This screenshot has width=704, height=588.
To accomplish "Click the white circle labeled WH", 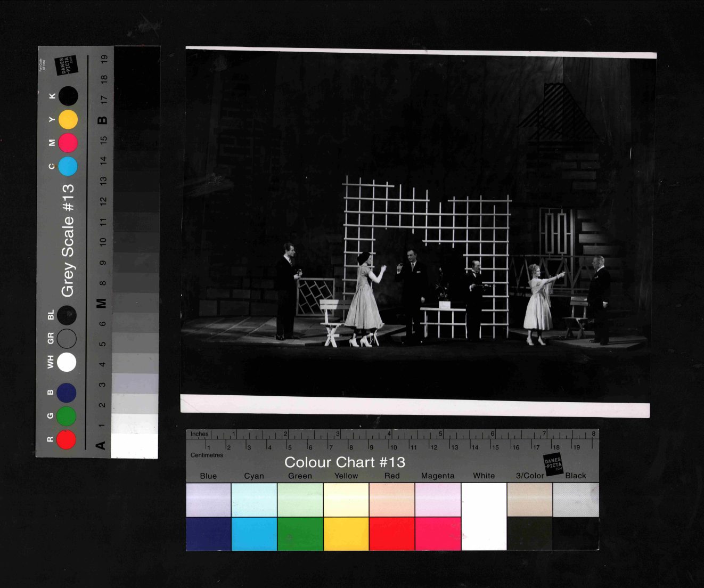I will tap(67, 362).
